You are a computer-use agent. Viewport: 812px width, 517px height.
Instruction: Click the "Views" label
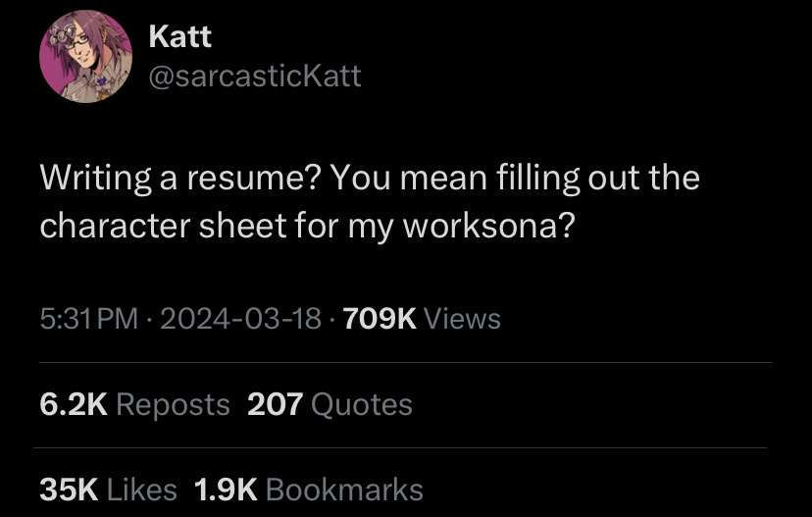pyautogui.click(x=463, y=318)
